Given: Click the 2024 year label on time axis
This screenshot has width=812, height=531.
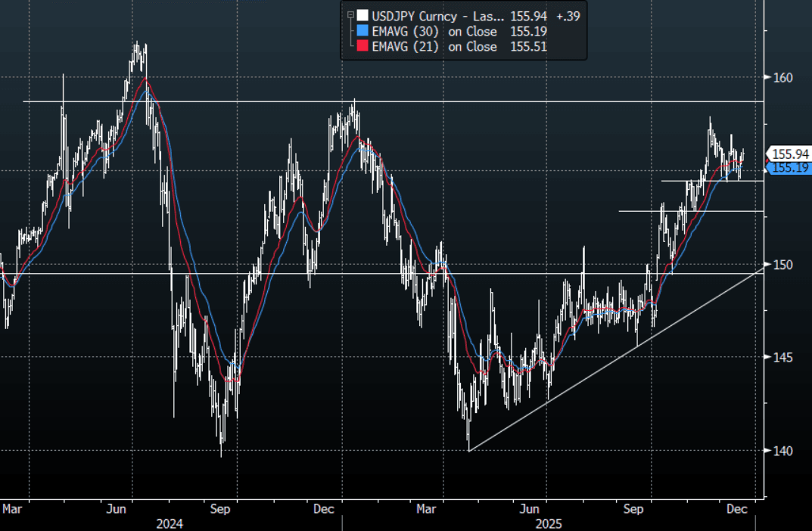Looking at the screenshot, I should click(x=170, y=524).
